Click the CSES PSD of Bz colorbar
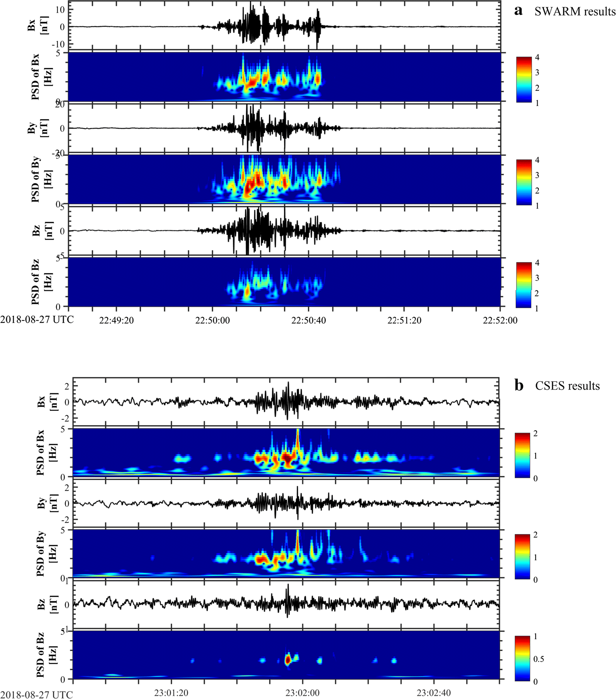 [x=522, y=658]
